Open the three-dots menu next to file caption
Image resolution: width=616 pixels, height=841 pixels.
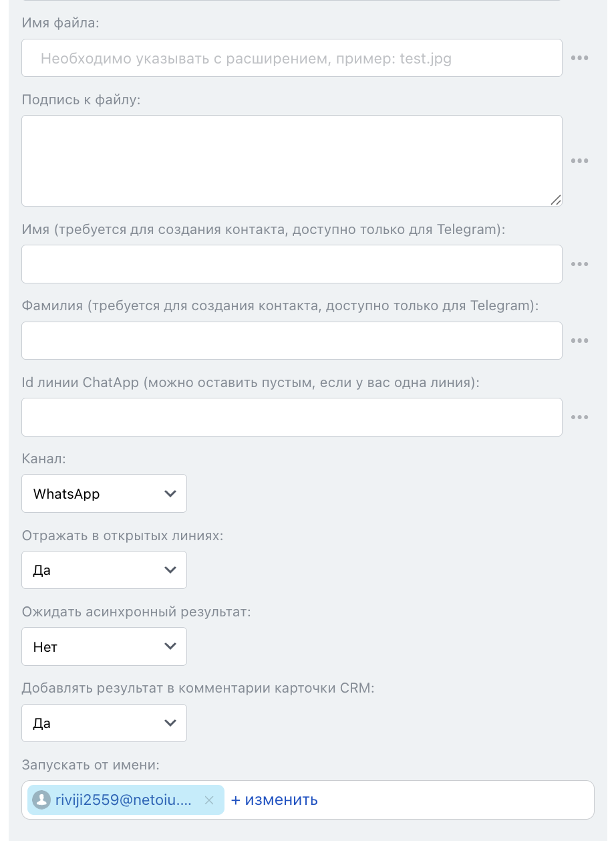coord(579,161)
